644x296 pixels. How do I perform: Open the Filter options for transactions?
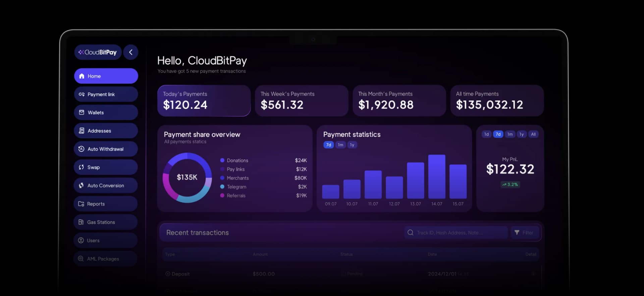(x=524, y=233)
